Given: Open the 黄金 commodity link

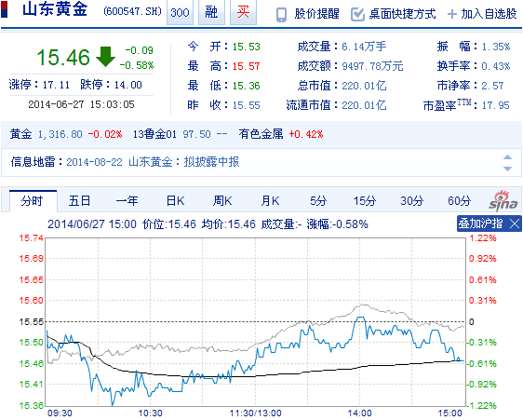Looking at the screenshot, I should (x=20, y=134).
